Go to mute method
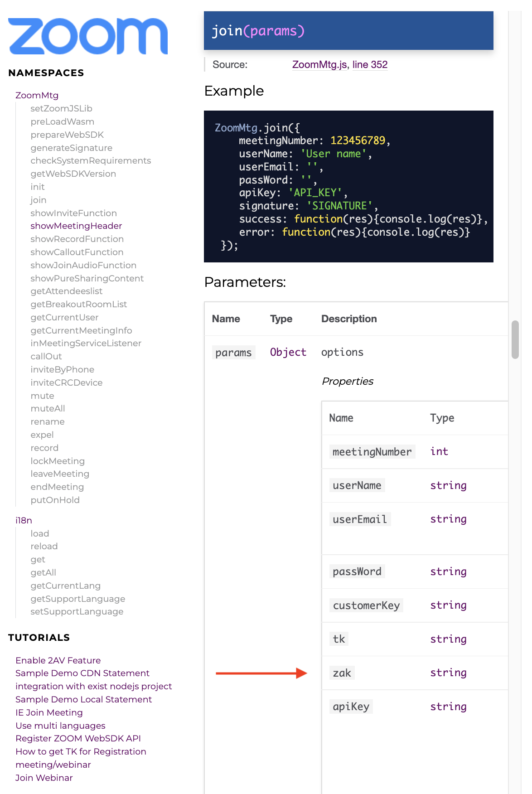 coord(42,396)
